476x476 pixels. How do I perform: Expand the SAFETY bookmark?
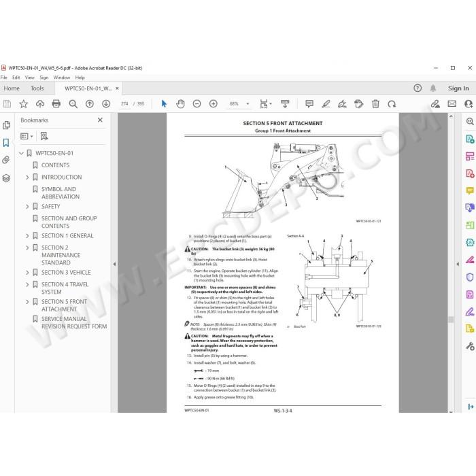pyautogui.click(x=27, y=207)
